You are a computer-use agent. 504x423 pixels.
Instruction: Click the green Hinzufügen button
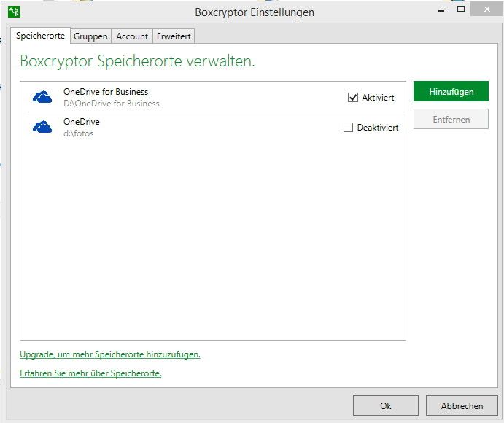pyautogui.click(x=451, y=92)
